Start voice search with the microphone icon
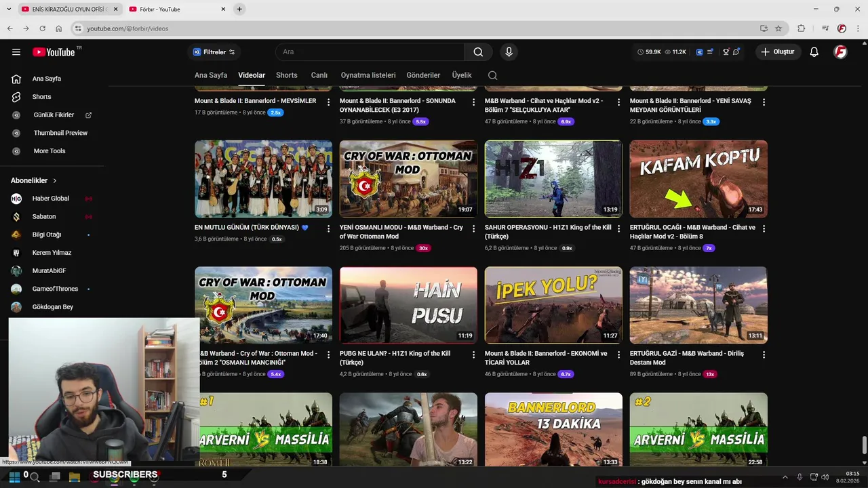The height and width of the screenshot is (488, 868). pos(509,52)
